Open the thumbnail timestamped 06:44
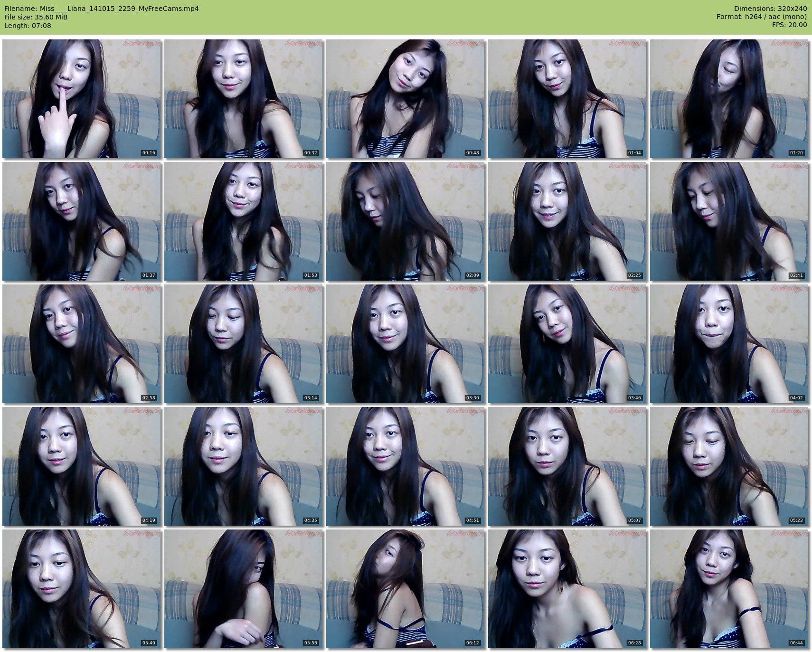Image resolution: width=812 pixels, height=652 pixels. coord(729,589)
